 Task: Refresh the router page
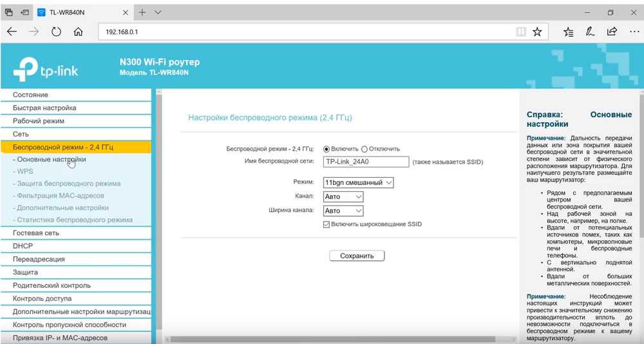pos(56,32)
